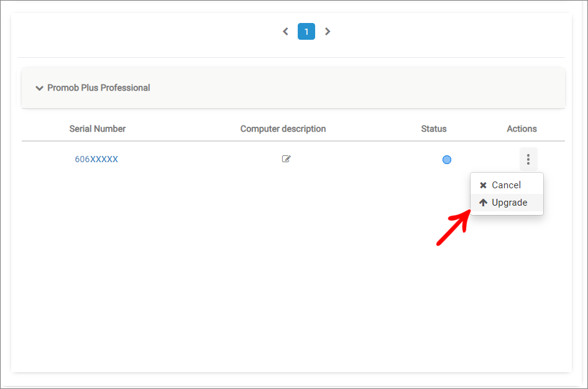Click the red arrow annotation near Upgrade

pos(454,228)
